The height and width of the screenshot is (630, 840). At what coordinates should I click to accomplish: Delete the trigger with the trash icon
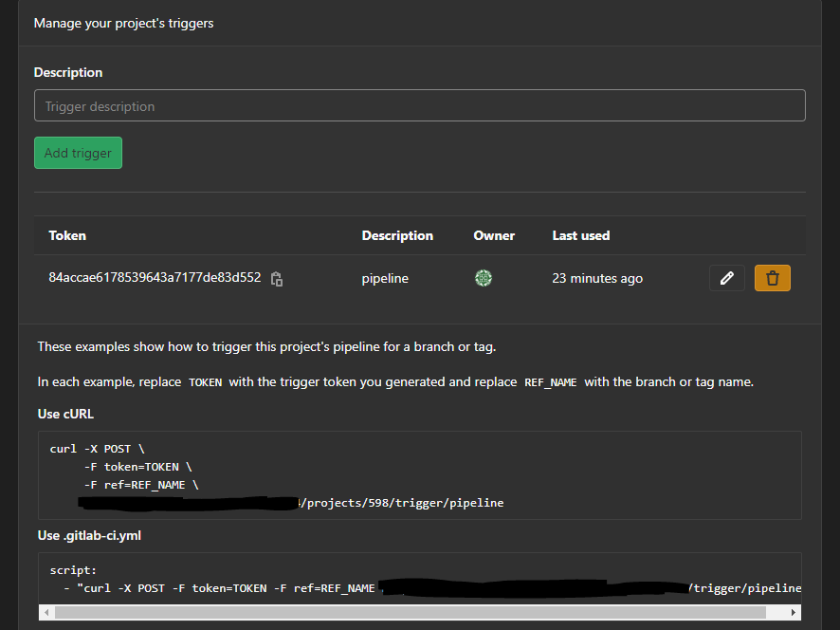point(772,277)
